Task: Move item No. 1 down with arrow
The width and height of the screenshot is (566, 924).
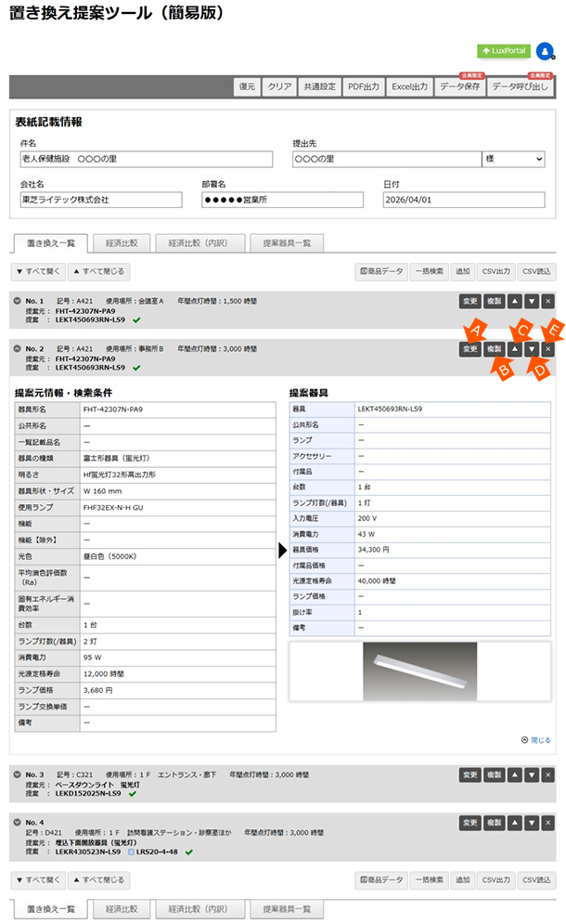Action: coord(531,302)
